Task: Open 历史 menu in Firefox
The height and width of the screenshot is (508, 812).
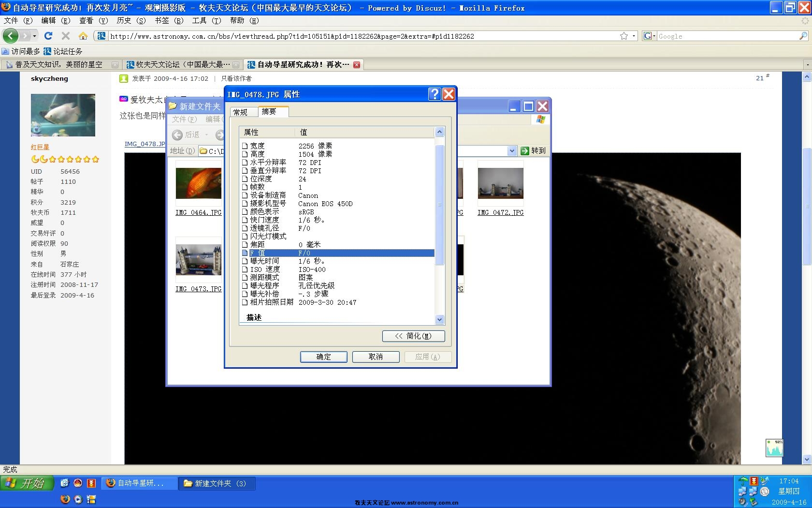Action: pyautogui.click(x=131, y=20)
